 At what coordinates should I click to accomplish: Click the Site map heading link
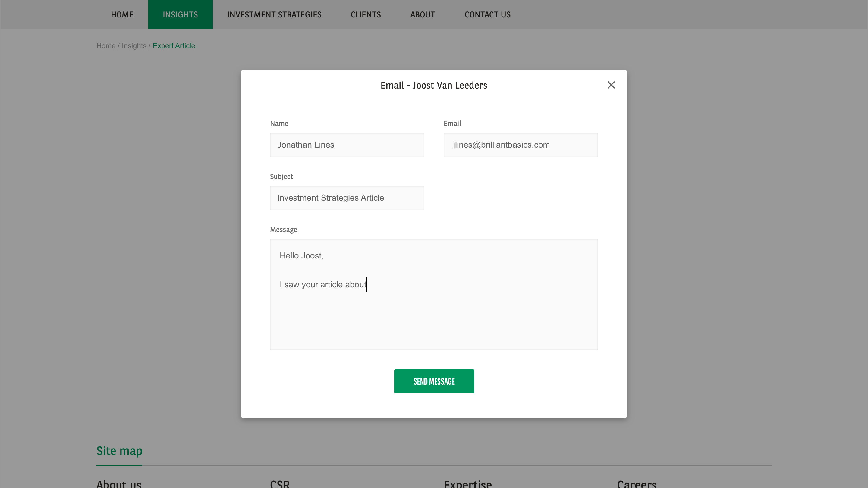click(119, 451)
